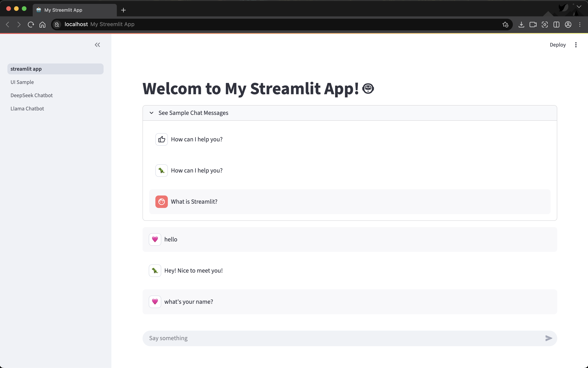Viewport: 588px width, 368px height.
Task: Switch to DeepSeek Chatbot page
Action: [x=32, y=95]
